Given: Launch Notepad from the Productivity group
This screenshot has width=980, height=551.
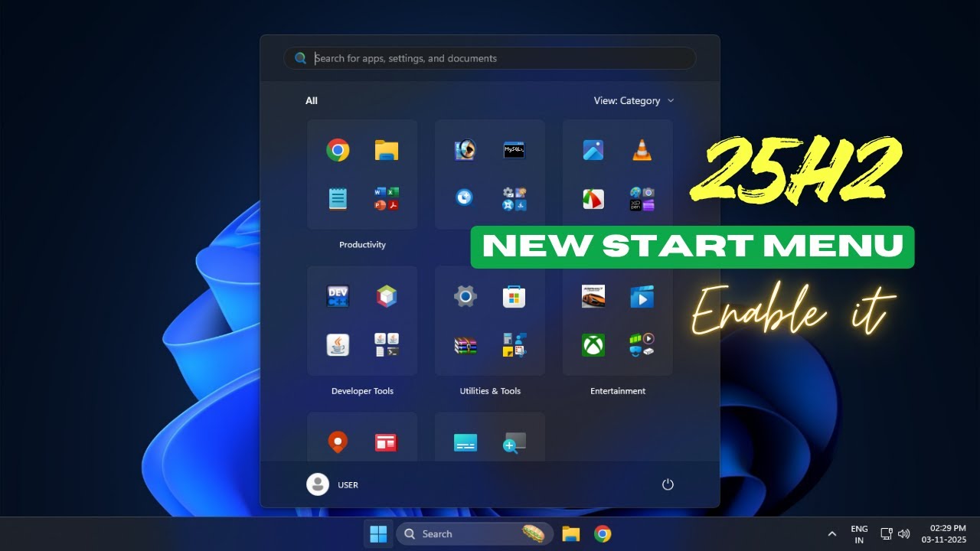Looking at the screenshot, I should (338, 199).
